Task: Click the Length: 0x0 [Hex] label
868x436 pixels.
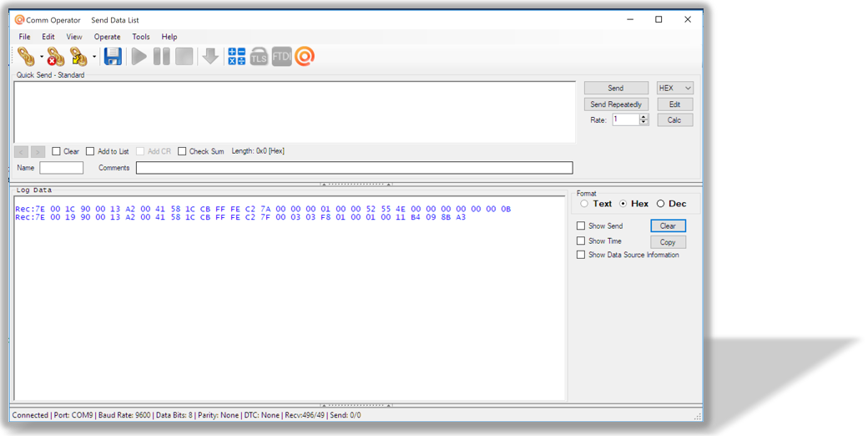Action: click(258, 151)
